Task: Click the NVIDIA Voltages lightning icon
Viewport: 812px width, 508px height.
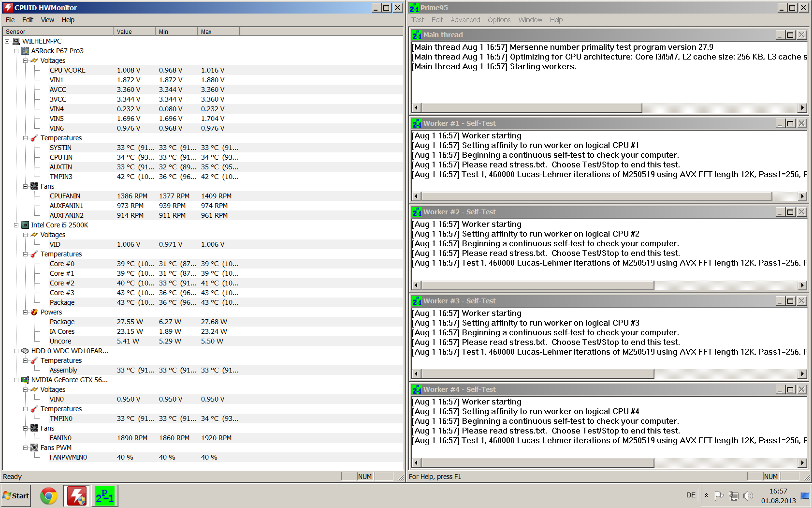Action: (x=34, y=389)
